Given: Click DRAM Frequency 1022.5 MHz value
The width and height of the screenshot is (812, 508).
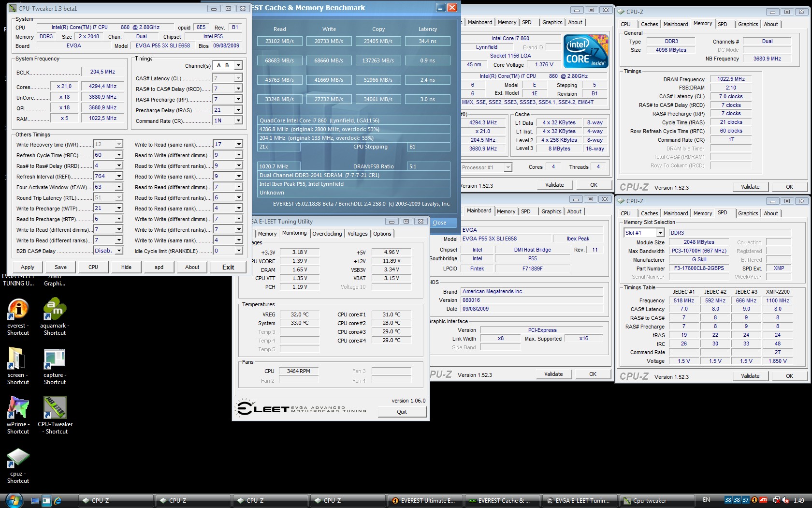Looking at the screenshot, I should (731, 79).
